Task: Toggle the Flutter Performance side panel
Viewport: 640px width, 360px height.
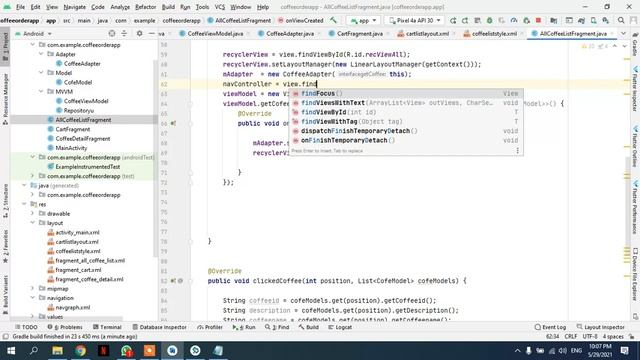Action: click(635, 208)
